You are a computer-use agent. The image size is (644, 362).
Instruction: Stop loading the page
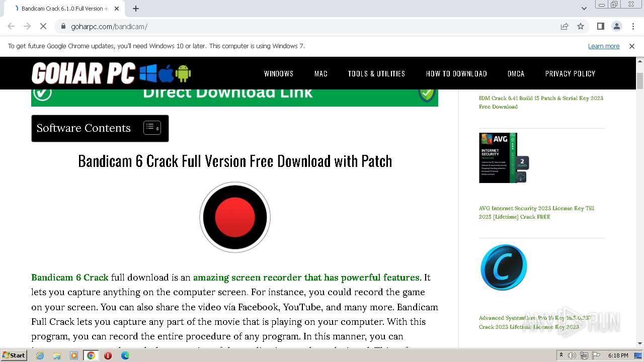pos(43,26)
